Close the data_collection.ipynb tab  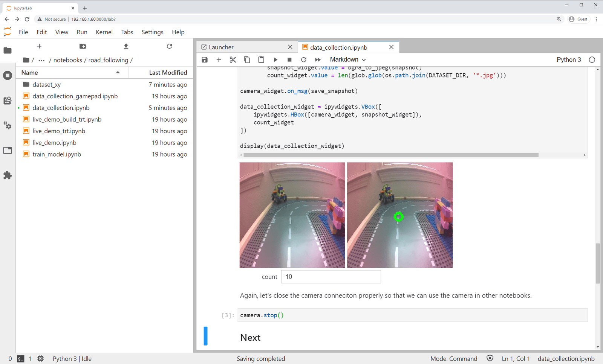point(391,47)
